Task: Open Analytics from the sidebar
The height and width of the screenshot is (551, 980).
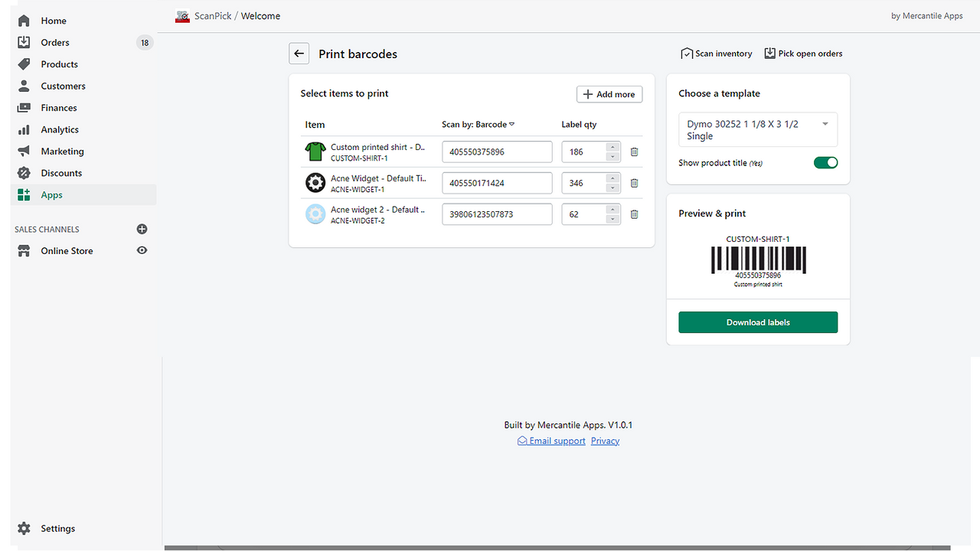Action: (57, 129)
